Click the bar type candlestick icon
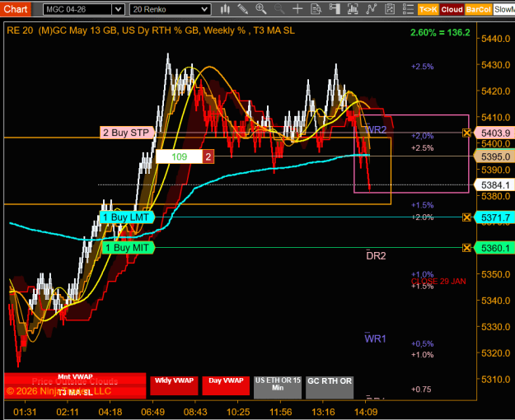This screenshot has height=420, width=515. [225, 9]
